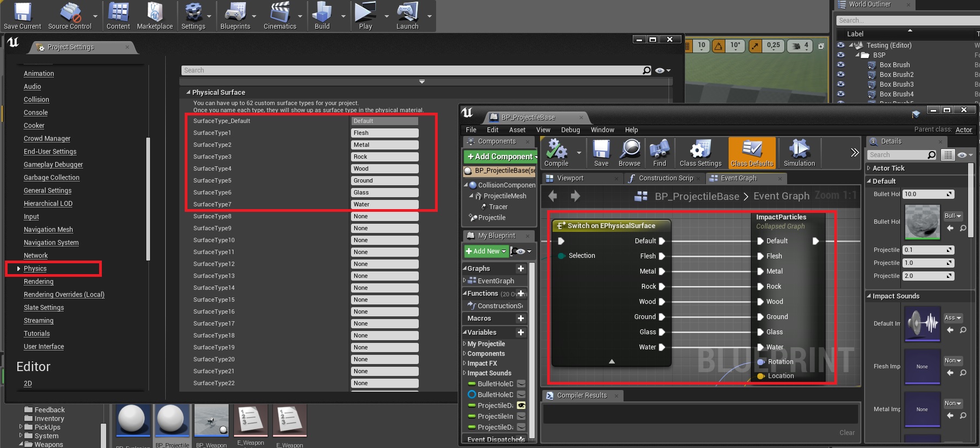Toggle visibility of Box Brush3 in outliner
This screenshot has height=448, width=980.
point(841,85)
